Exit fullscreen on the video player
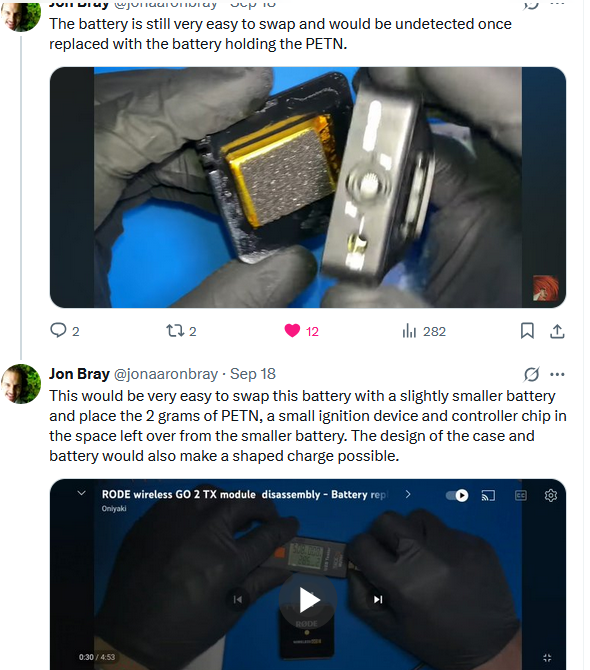590x670 pixels. coord(547,657)
